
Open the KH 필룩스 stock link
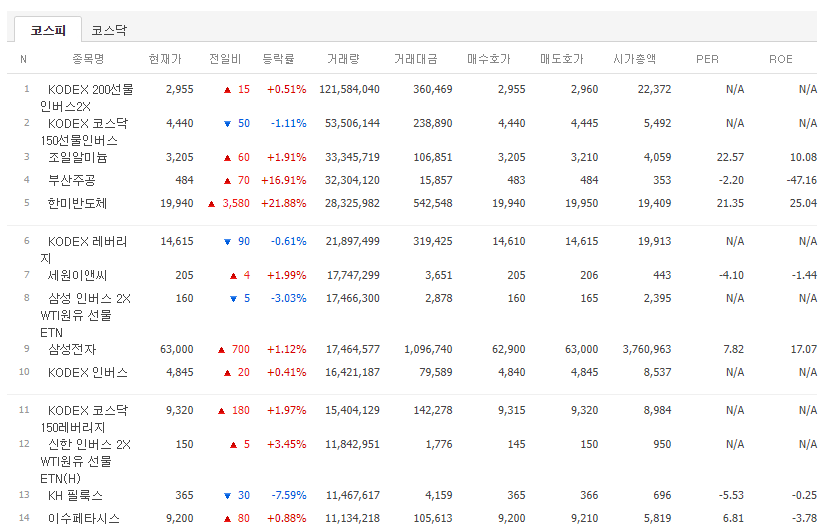tap(75, 495)
